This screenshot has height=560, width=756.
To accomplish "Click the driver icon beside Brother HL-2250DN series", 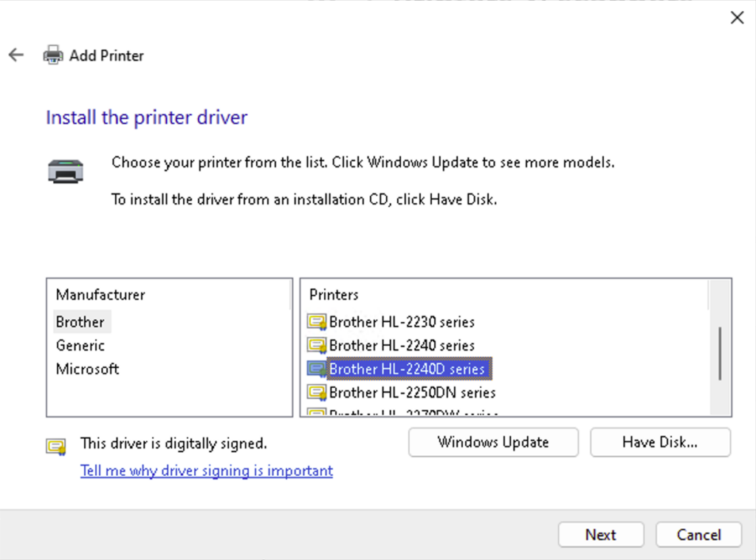I will coord(316,392).
